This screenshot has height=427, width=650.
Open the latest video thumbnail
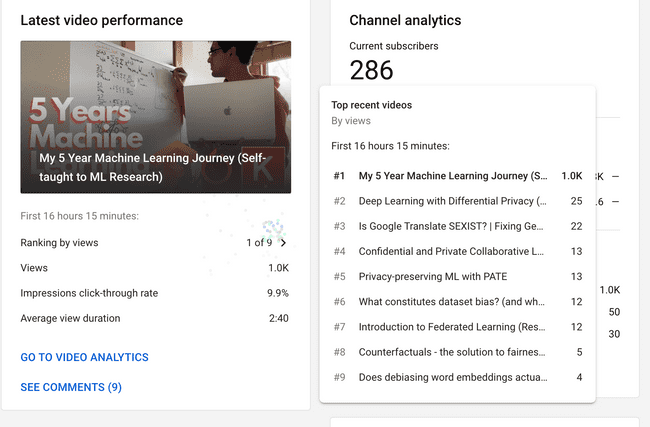coord(155,117)
